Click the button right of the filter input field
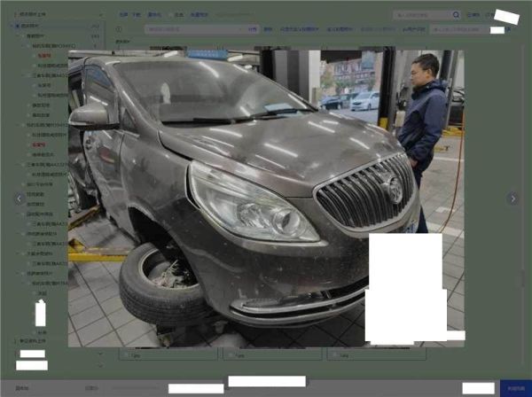 pos(252,29)
